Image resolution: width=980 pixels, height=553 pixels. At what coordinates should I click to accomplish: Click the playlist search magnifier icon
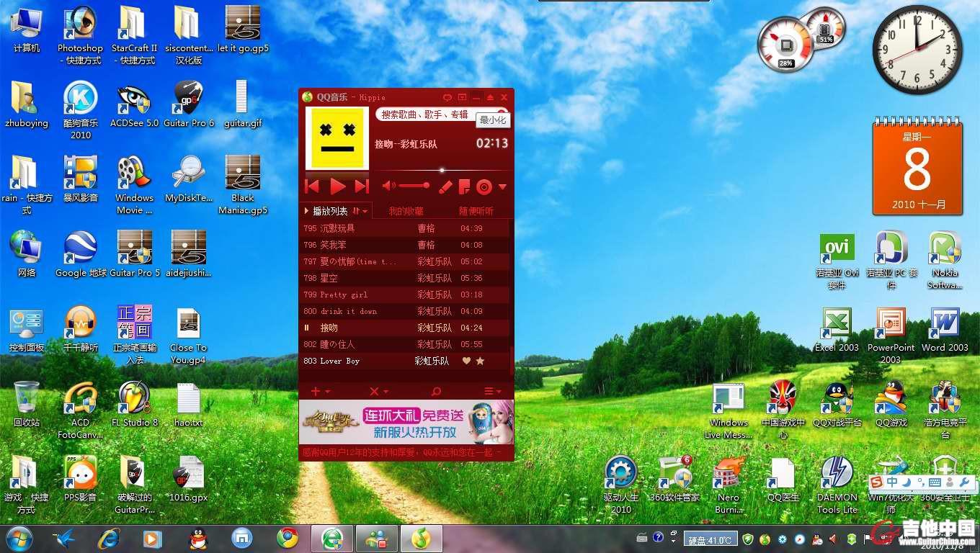pyautogui.click(x=436, y=391)
